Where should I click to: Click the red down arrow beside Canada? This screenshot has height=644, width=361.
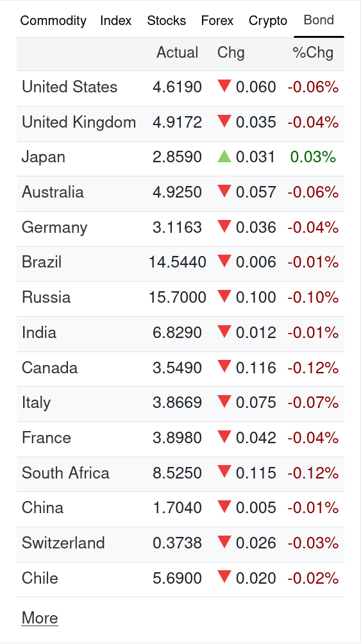point(224,366)
